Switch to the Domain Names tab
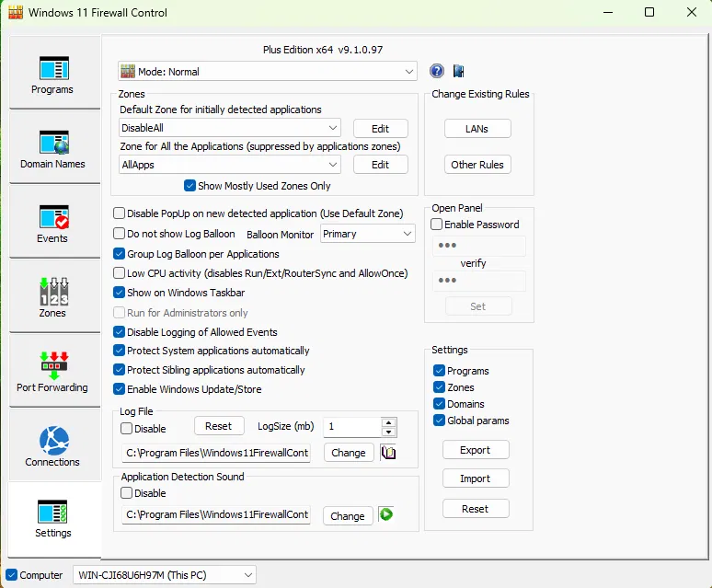712x588 pixels. (54, 147)
